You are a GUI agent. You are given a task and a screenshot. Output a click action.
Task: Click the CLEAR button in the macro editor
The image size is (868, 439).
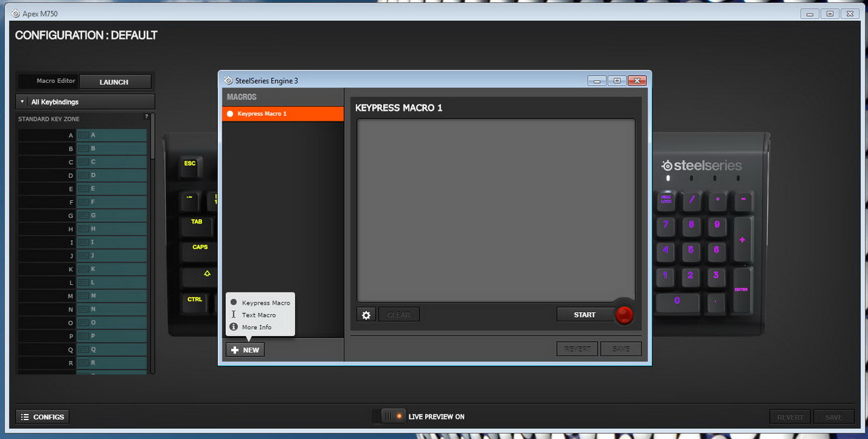(x=399, y=315)
